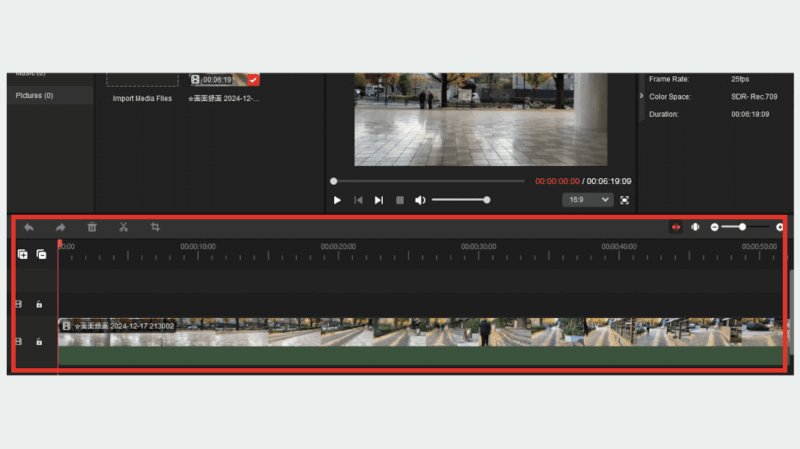Viewport: 800px width, 449px height.
Task: Split clip using the scissors icon
Action: pos(123,227)
